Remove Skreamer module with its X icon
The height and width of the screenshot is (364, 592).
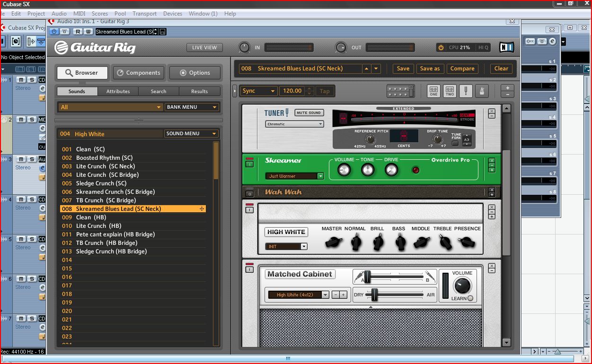(x=492, y=160)
